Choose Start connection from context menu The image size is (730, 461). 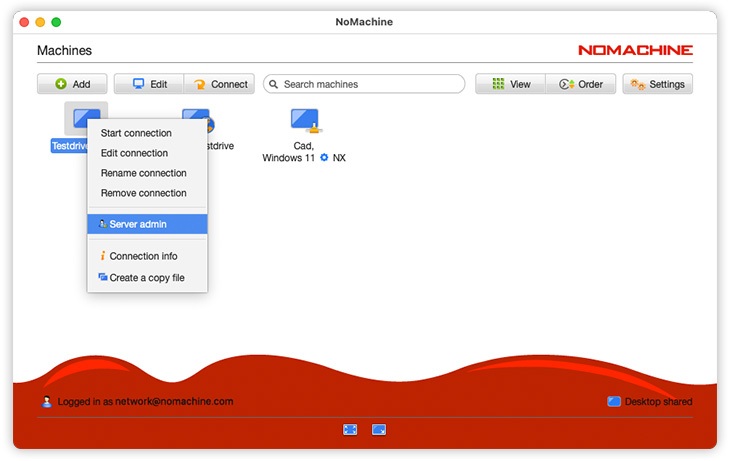click(x=136, y=133)
